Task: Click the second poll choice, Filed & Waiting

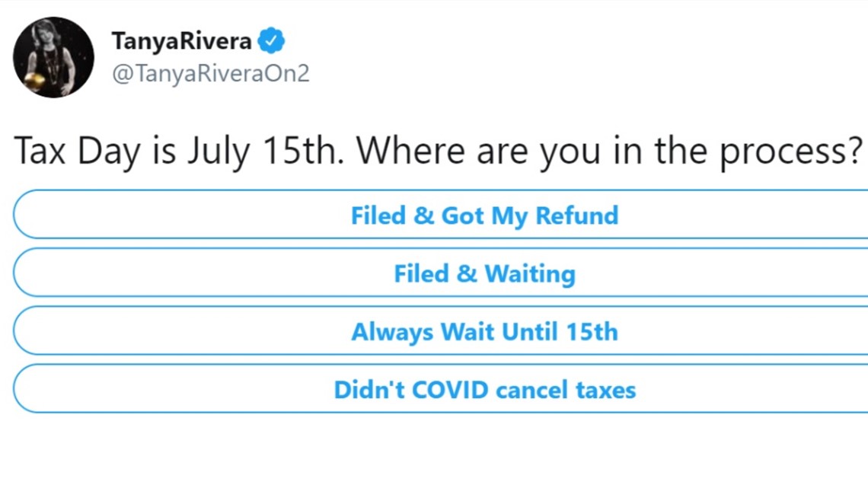Action: (x=441, y=273)
